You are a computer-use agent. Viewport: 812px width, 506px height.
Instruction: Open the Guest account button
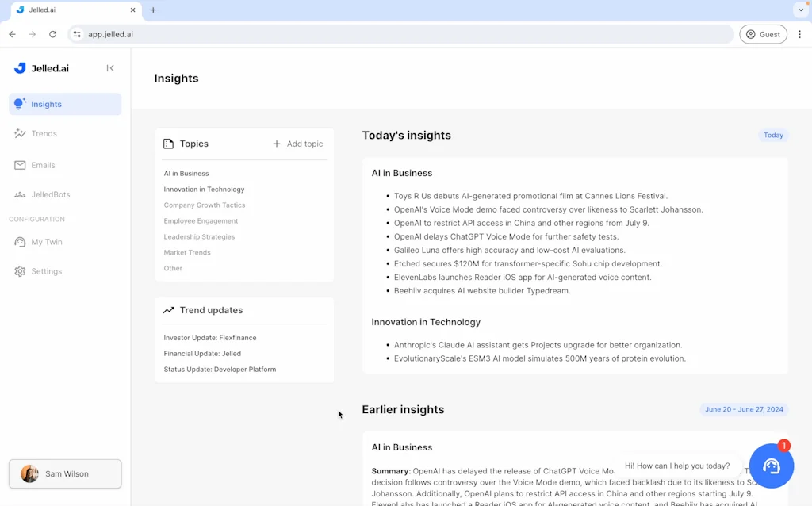pos(762,34)
